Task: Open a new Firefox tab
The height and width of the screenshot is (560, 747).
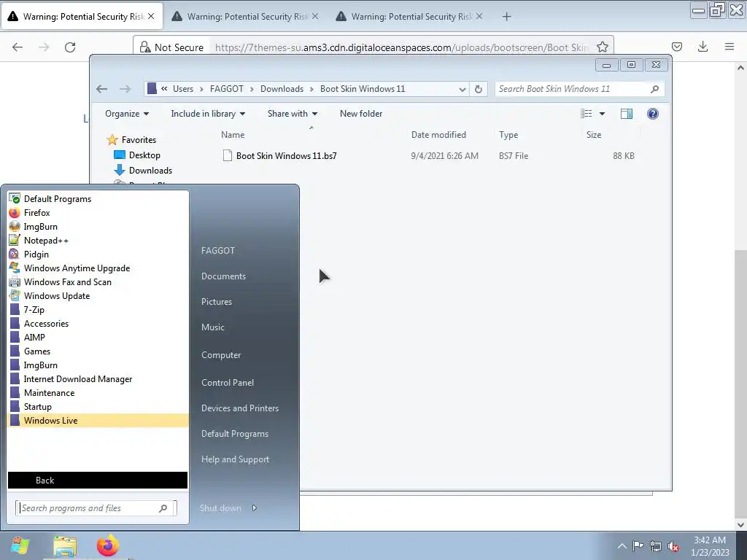Action: pos(506,17)
